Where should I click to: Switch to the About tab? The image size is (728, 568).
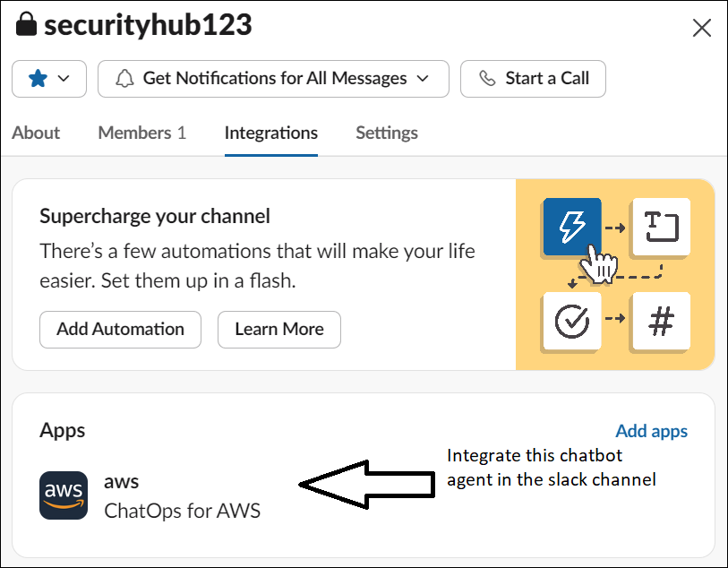(36, 133)
